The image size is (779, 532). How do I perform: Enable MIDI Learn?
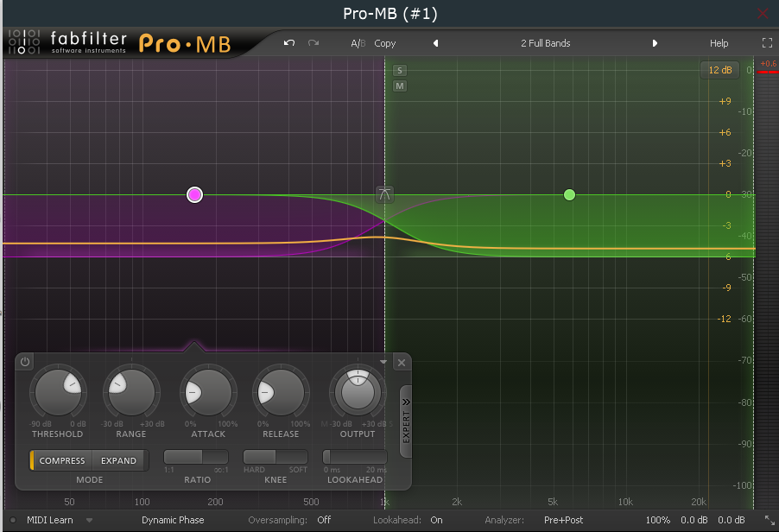coord(50,520)
